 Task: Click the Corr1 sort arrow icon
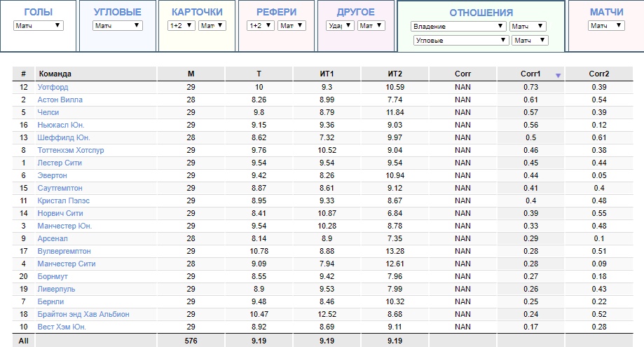[558, 75]
